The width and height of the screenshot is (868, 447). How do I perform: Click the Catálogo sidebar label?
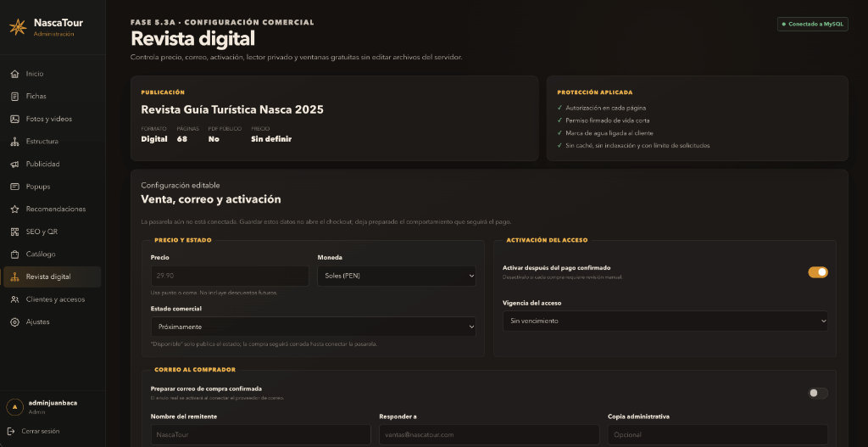tap(41, 254)
